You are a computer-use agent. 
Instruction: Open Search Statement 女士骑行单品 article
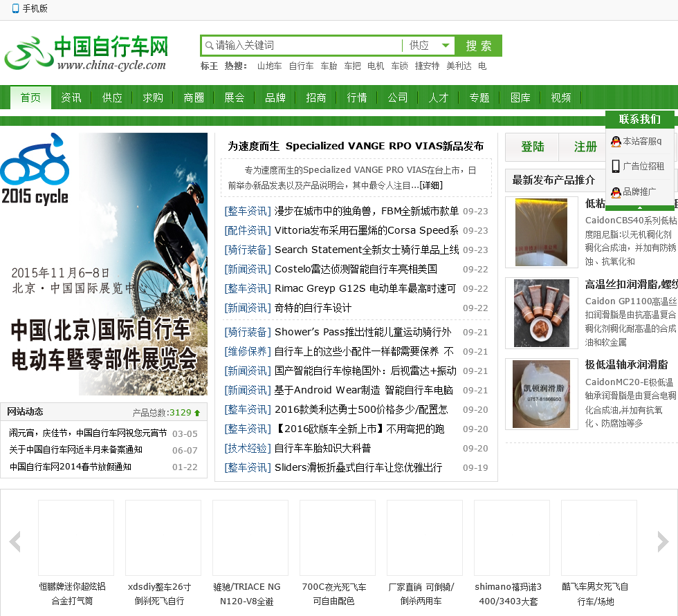coord(366,250)
